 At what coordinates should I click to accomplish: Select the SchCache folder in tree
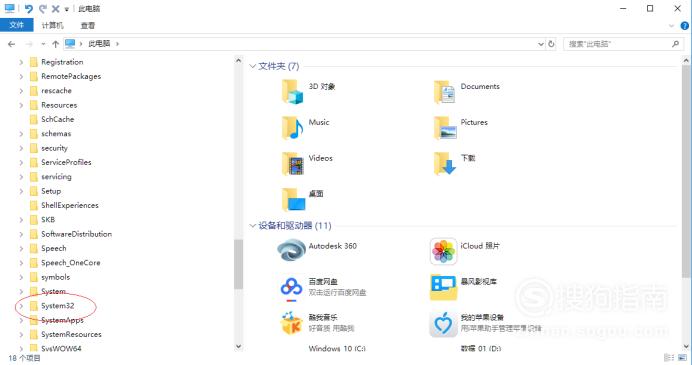57,119
